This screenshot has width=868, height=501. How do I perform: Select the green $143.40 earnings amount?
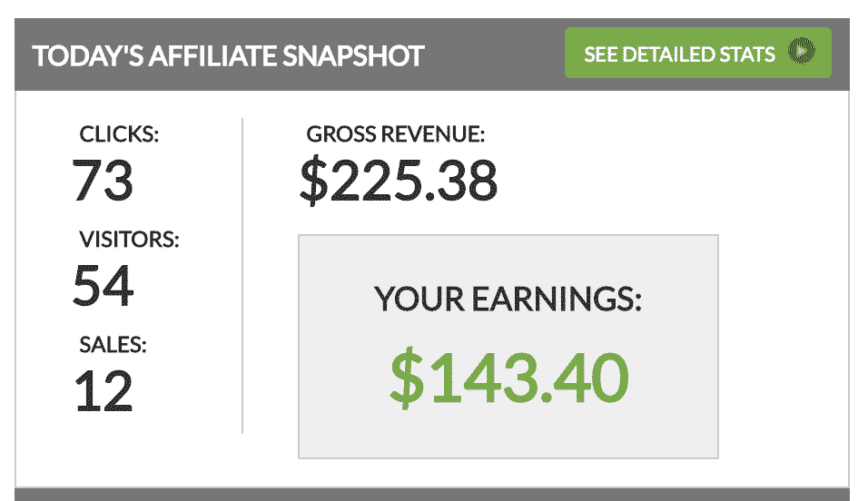click(x=509, y=378)
